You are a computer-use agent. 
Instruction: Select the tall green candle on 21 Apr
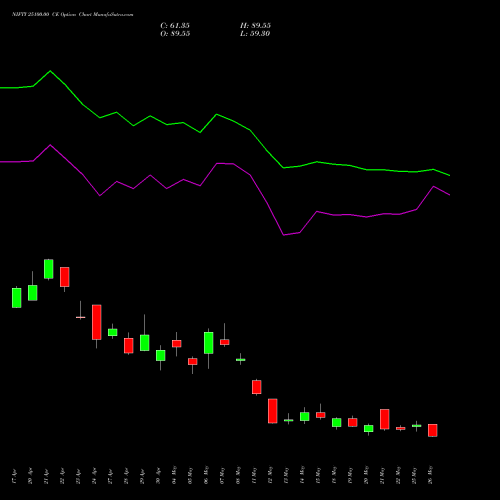49,269
